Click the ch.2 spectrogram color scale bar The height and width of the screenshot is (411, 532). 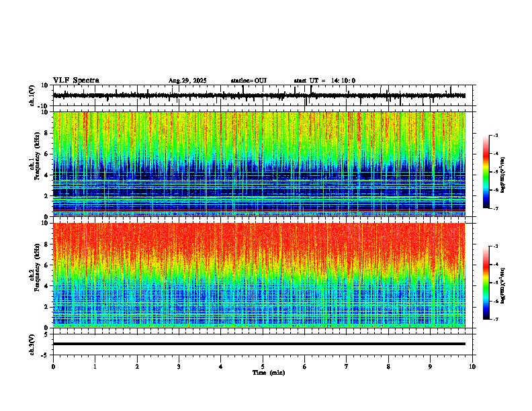point(486,283)
